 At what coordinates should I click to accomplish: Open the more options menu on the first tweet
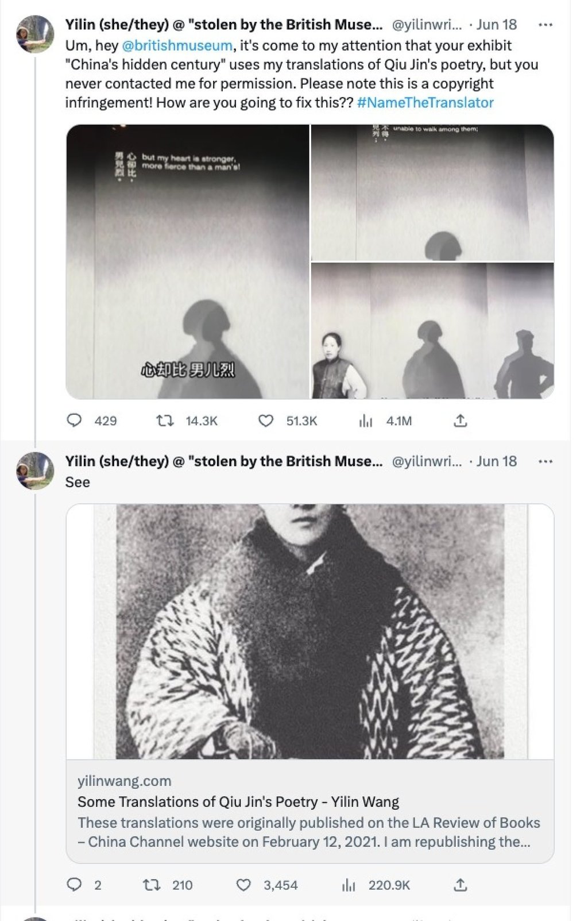[547, 24]
